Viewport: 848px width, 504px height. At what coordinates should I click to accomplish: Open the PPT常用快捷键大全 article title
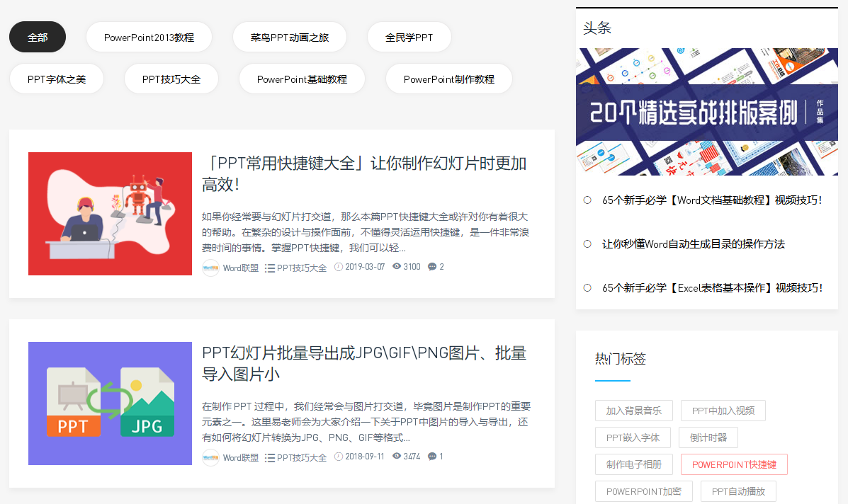(364, 173)
